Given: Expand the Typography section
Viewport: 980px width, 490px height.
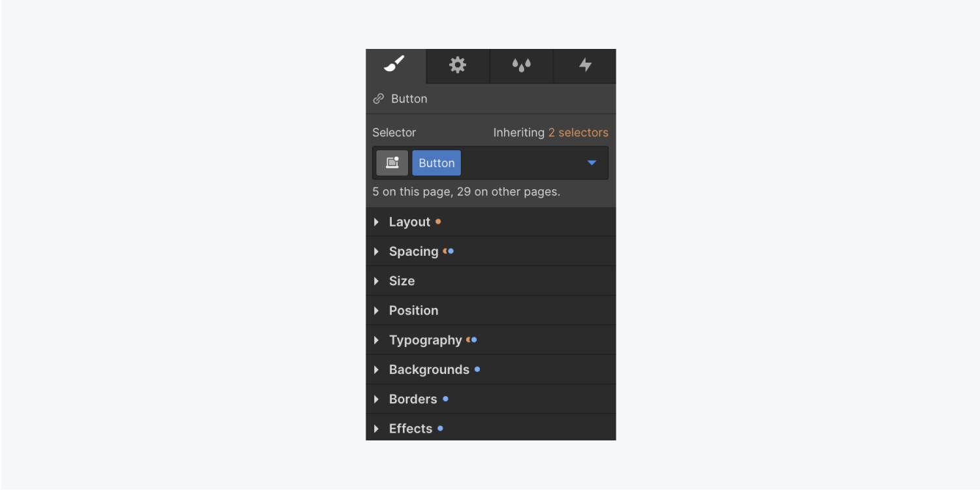Looking at the screenshot, I should [x=491, y=340].
